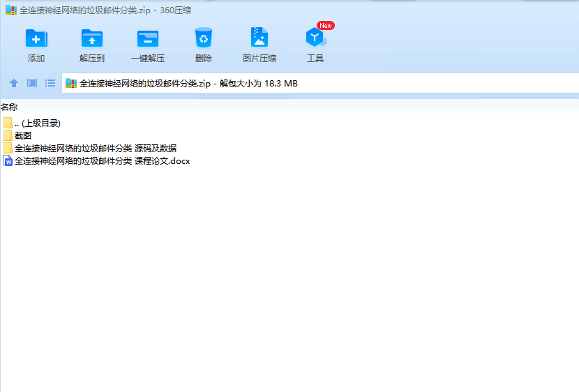Select the 课程论文.docx file

[96, 161]
